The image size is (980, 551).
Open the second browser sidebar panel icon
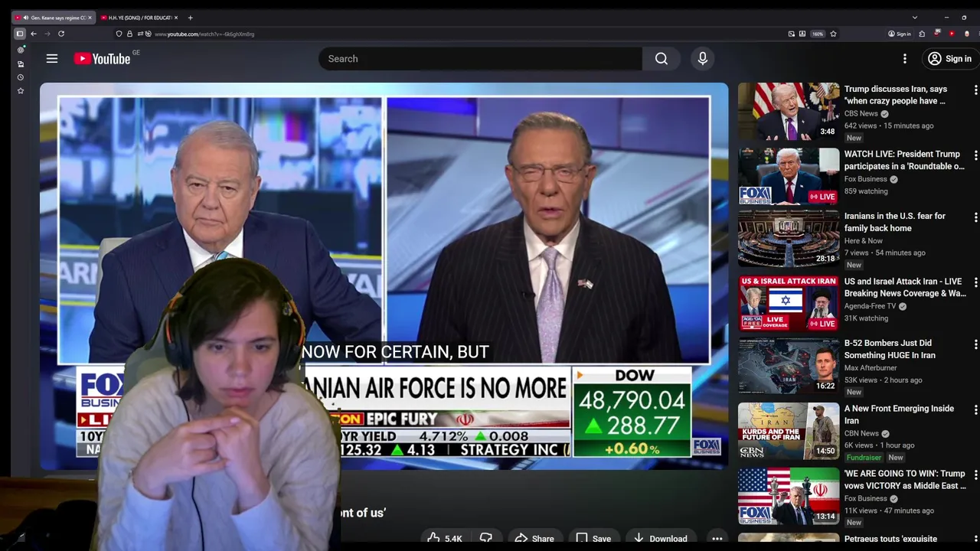[21, 64]
